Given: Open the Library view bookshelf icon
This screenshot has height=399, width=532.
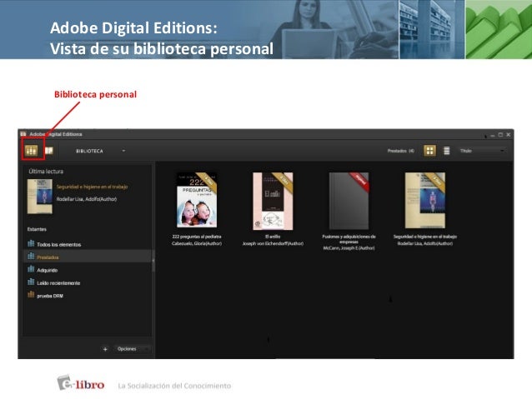Looking at the screenshot, I should tap(32, 151).
